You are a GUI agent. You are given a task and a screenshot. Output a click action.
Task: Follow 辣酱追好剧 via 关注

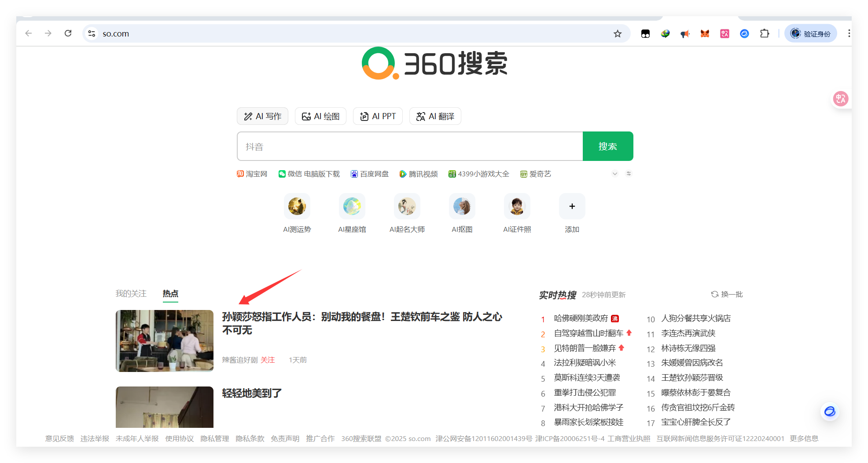(268, 360)
